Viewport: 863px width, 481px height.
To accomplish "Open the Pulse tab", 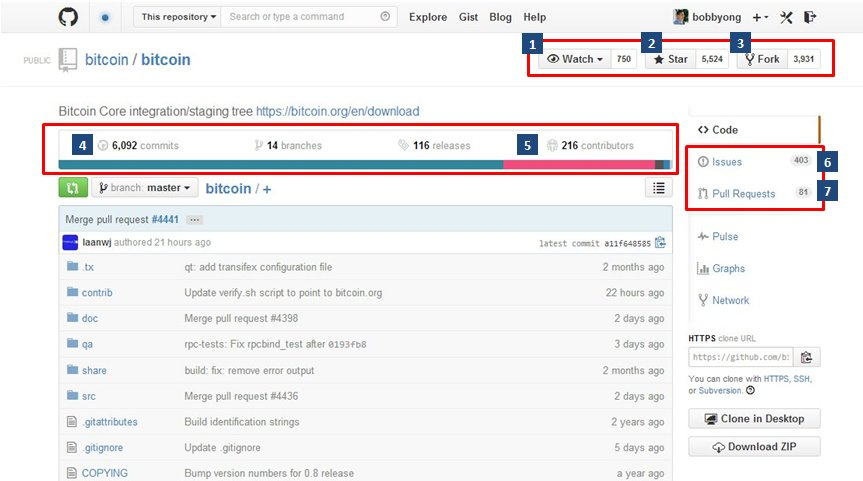I will (718, 236).
